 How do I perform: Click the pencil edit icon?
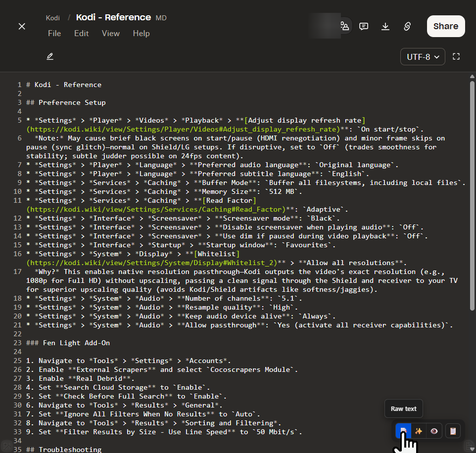[x=50, y=56]
